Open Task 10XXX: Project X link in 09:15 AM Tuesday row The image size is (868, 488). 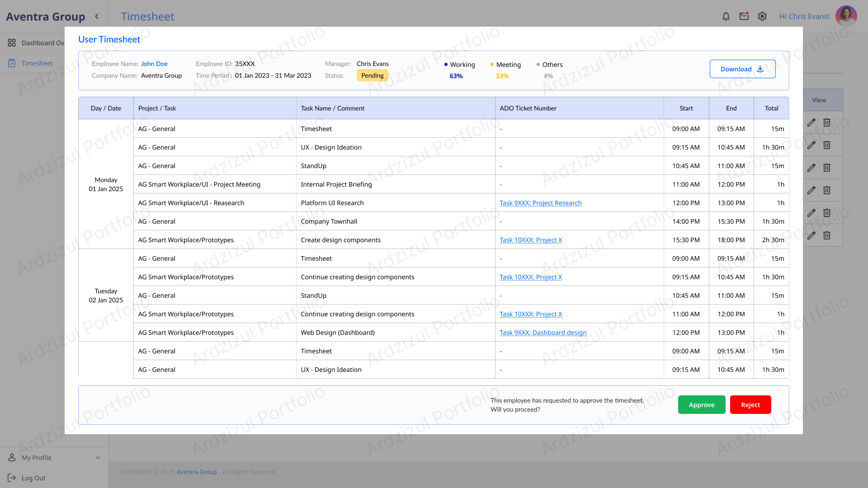point(531,277)
